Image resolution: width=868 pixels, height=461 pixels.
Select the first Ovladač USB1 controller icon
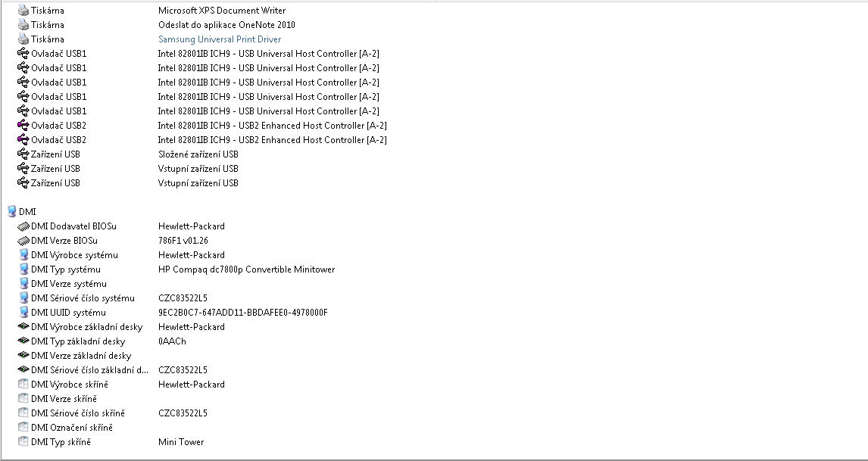pyautogui.click(x=23, y=54)
